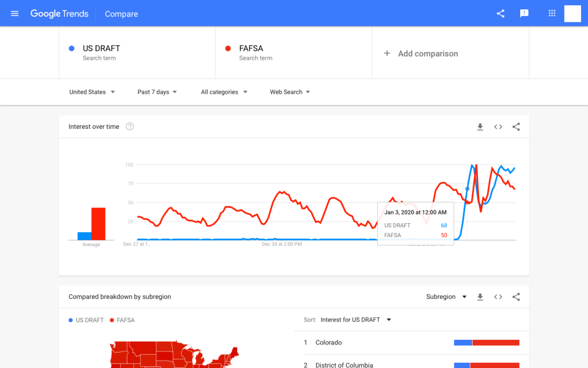Change sort Interest for US DRAFT
Viewport: 588px width, 368px height.
(355, 320)
